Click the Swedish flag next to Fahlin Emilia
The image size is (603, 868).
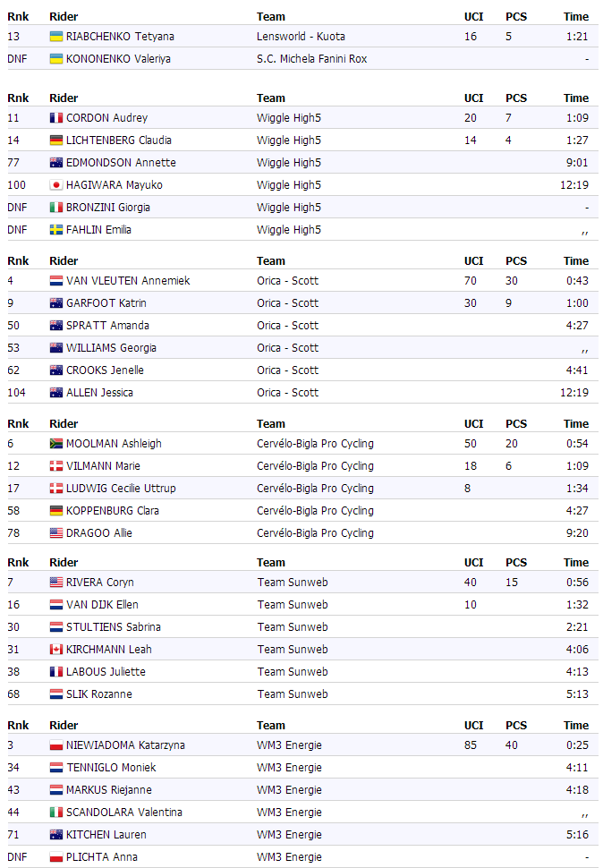tap(56, 230)
